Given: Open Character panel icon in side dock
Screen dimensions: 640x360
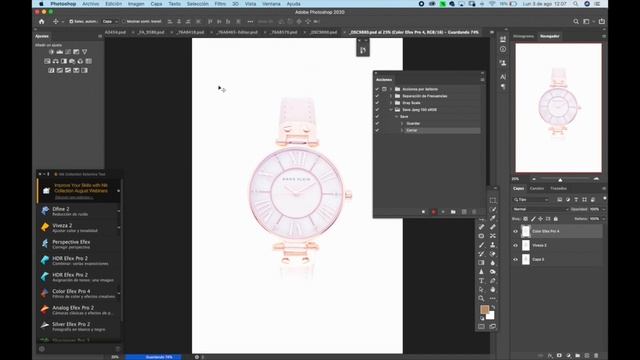Looking at the screenshot, I should pos(503,76).
